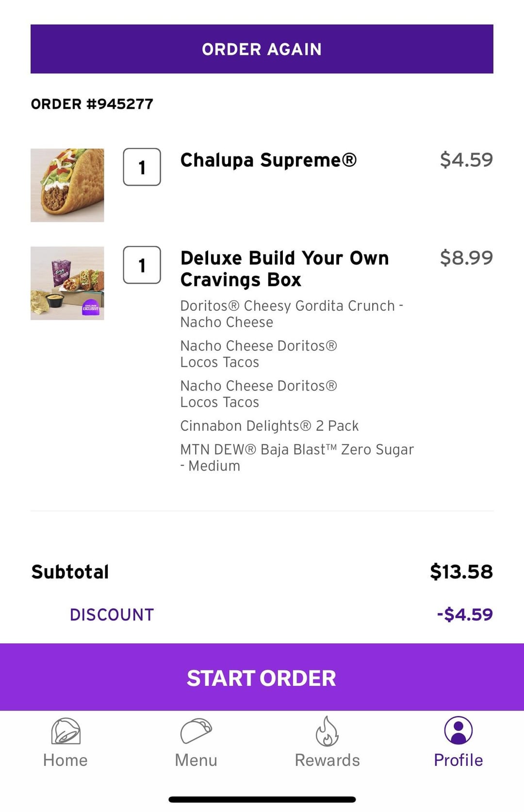Screen dimensions: 524x812
Task: Open the Chalupa Supreme product image
Action: (67, 185)
